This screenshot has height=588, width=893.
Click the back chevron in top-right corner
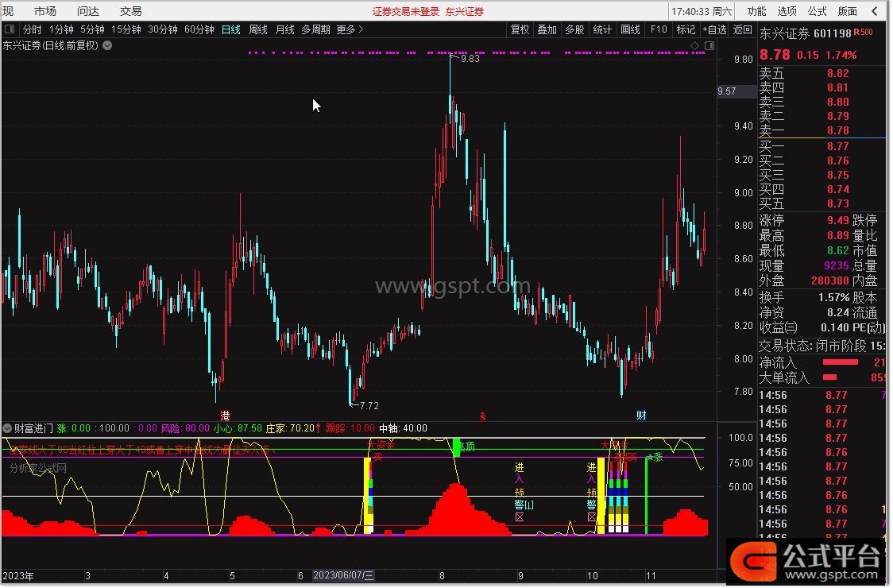click(x=875, y=11)
